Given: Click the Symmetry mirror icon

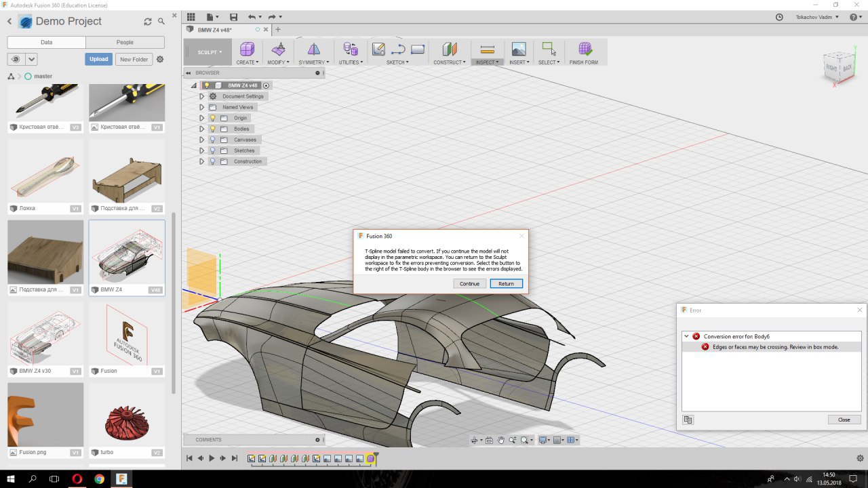Looking at the screenshot, I should [x=313, y=49].
